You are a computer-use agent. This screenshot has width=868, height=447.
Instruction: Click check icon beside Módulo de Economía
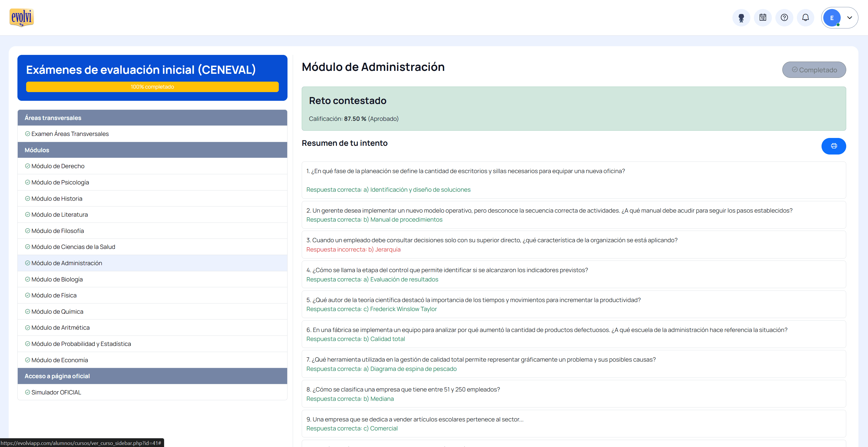(28, 360)
